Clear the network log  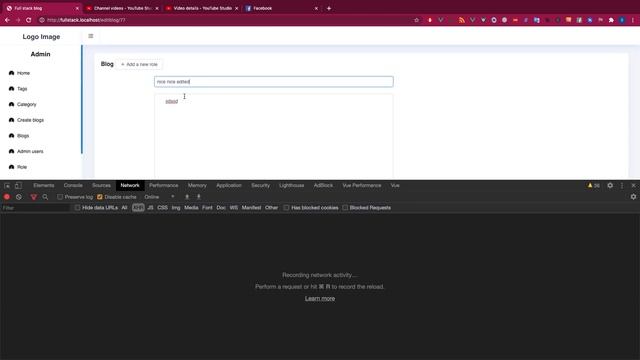click(19, 197)
